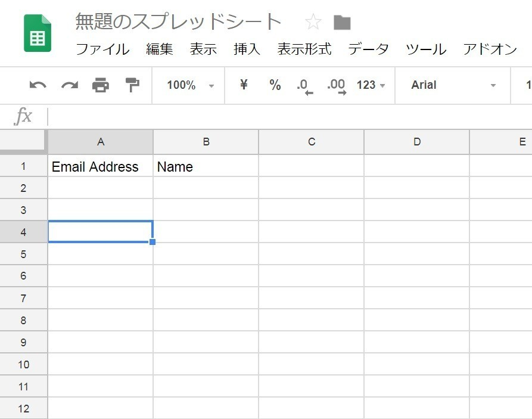Viewport: 532px width, 419px height.
Task: Open the ファイル menu
Action: (102, 49)
